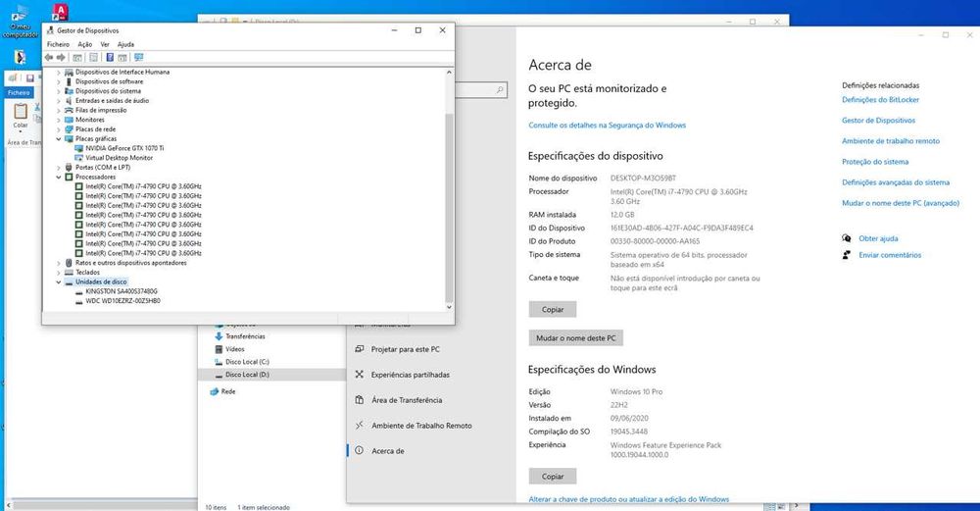
Task: Collapse the Unidades de disco node
Action: click(59, 282)
